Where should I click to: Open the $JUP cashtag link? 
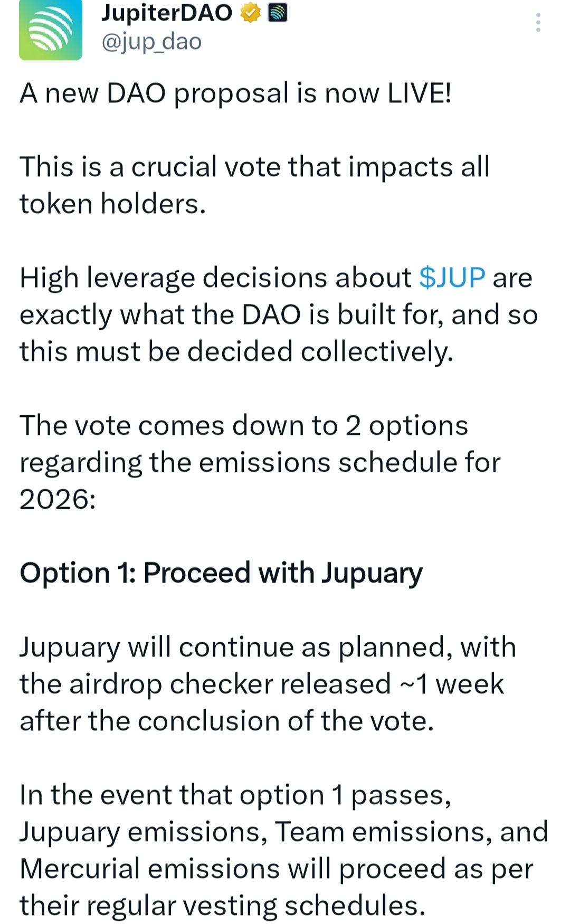tap(452, 278)
